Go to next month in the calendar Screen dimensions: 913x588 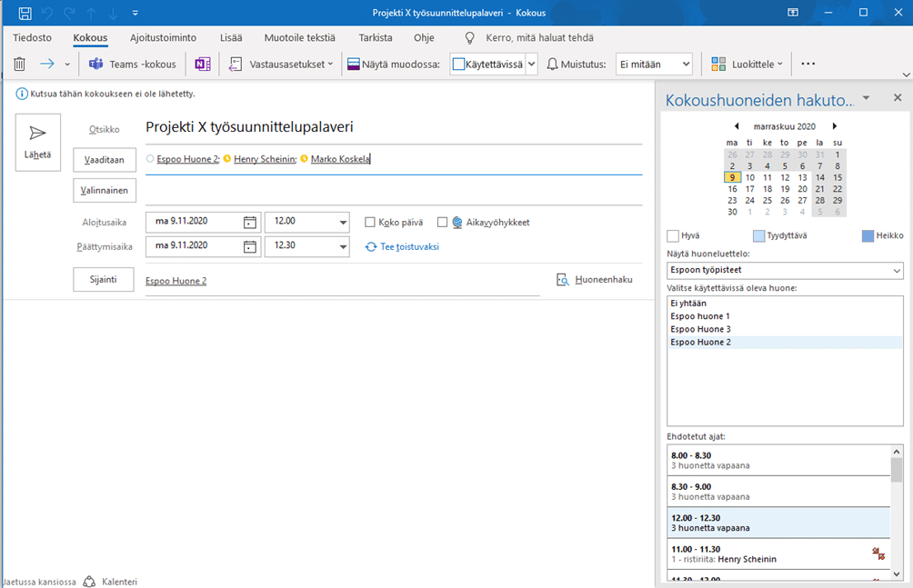pos(835,126)
